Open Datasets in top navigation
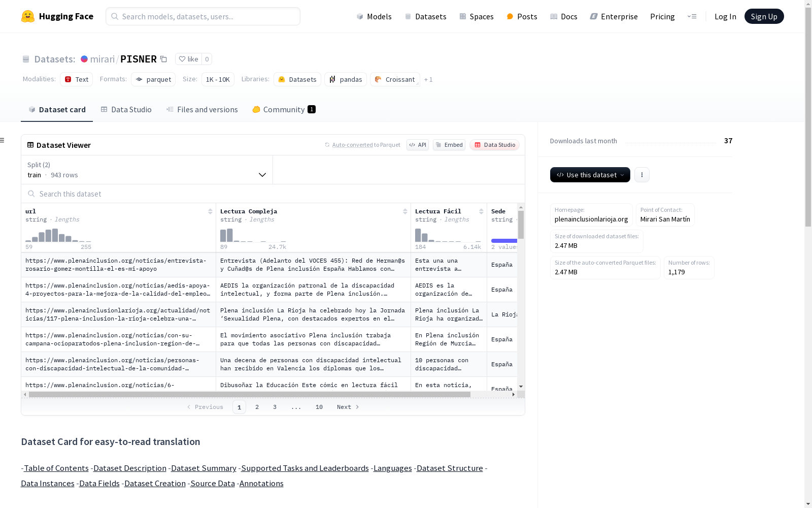 click(x=425, y=16)
